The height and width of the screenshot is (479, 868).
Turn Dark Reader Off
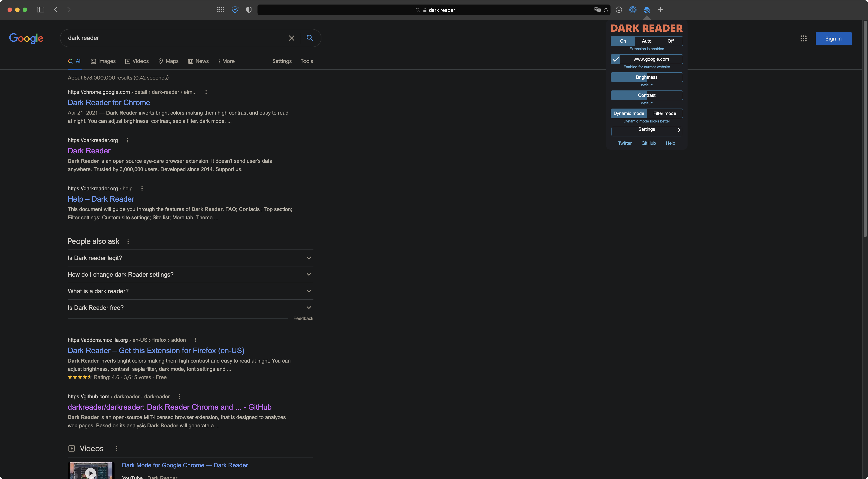[671, 41]
